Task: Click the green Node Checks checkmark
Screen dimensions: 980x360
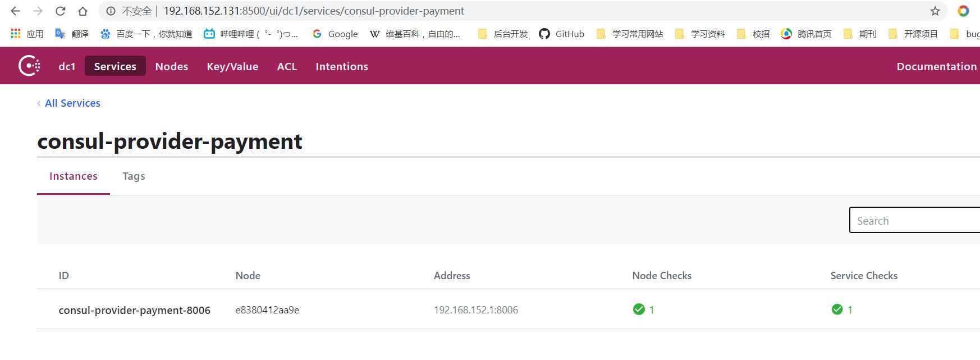Action: (x=639, y=309)
